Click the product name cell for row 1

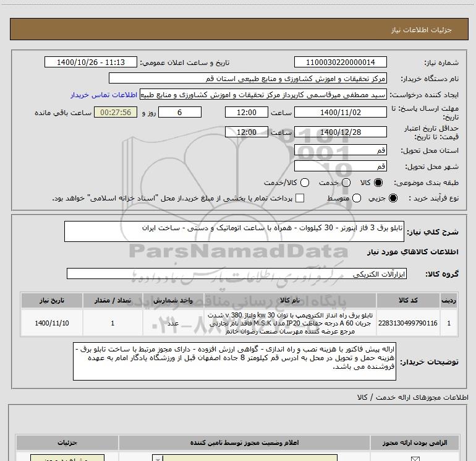click(x=290, y=323)
